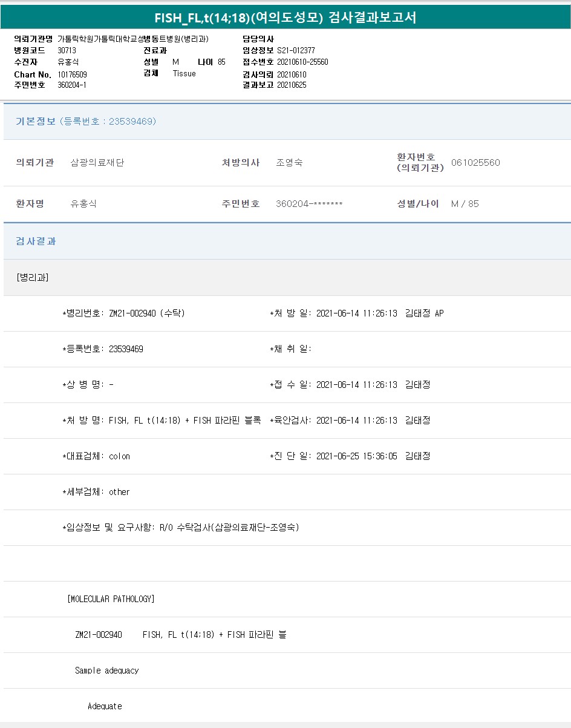Viewport: 571px width, 728px height.
Task: Select the 성별/나이 value M / 85
Action: click(x=465, y=204)
